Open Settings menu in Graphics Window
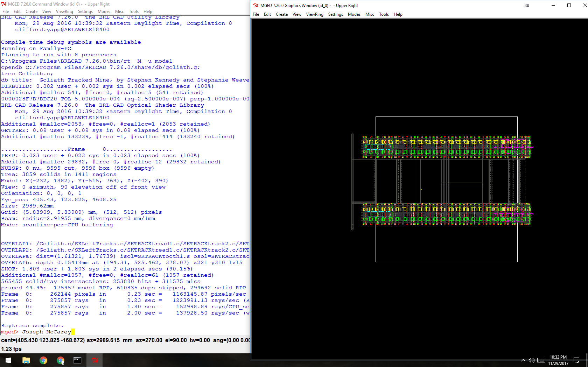This screenshot has width=588, height=367. [x=336, y=14]
